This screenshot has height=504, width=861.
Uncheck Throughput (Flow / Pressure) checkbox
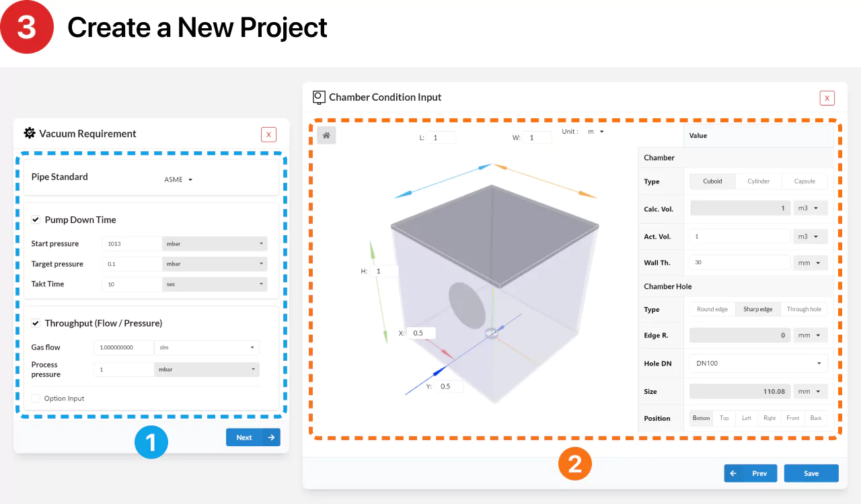(x=36, y=323)
